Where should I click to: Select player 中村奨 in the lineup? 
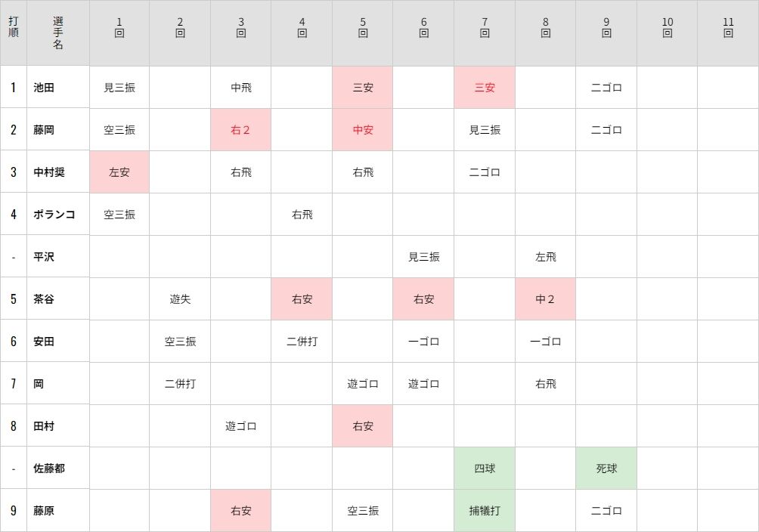[49, 172]
